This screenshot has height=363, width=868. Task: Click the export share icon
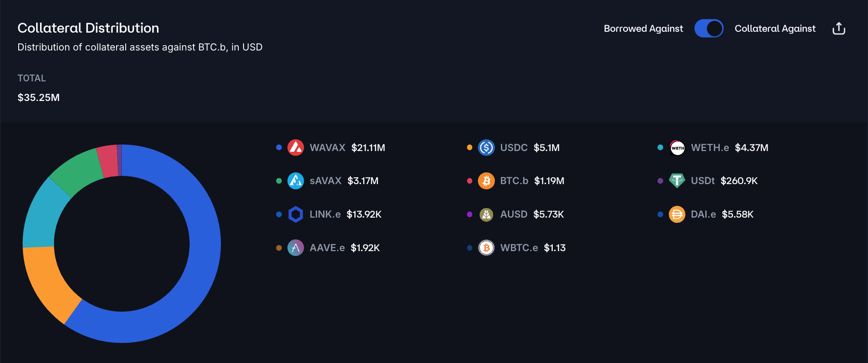click(x=838, y=29)
